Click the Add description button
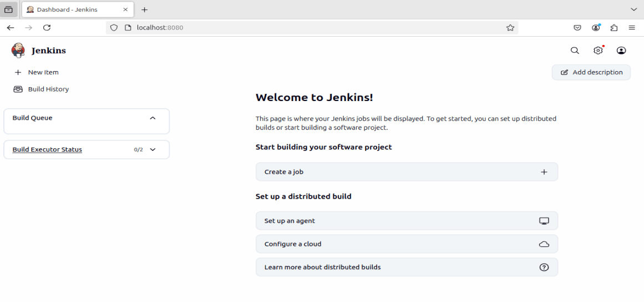 [x=591, y=72]
